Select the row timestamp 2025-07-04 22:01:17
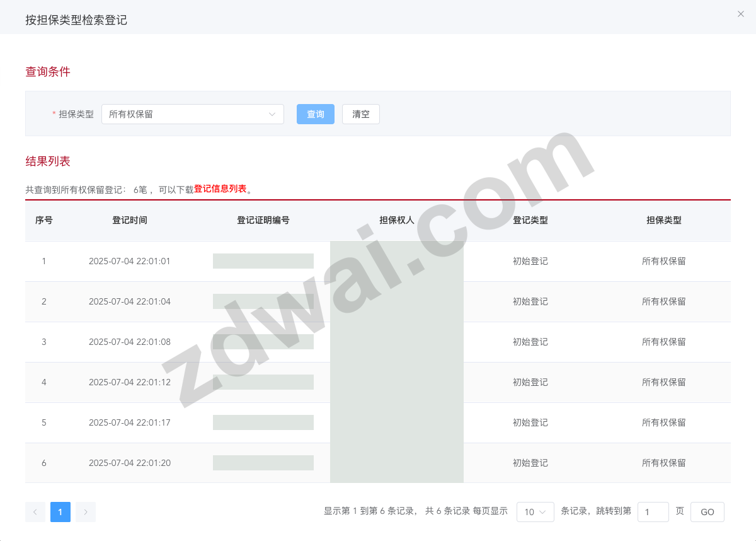This screenshot has height=541, width=756. coord(130,422)
